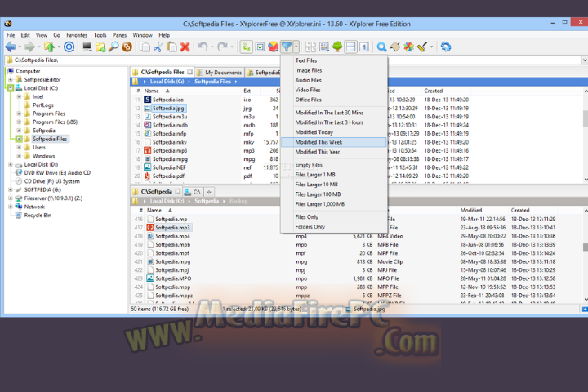Click the pie chart color filters icon
The width and height of the screenshot is (588, 392).
tap(273, 47)
